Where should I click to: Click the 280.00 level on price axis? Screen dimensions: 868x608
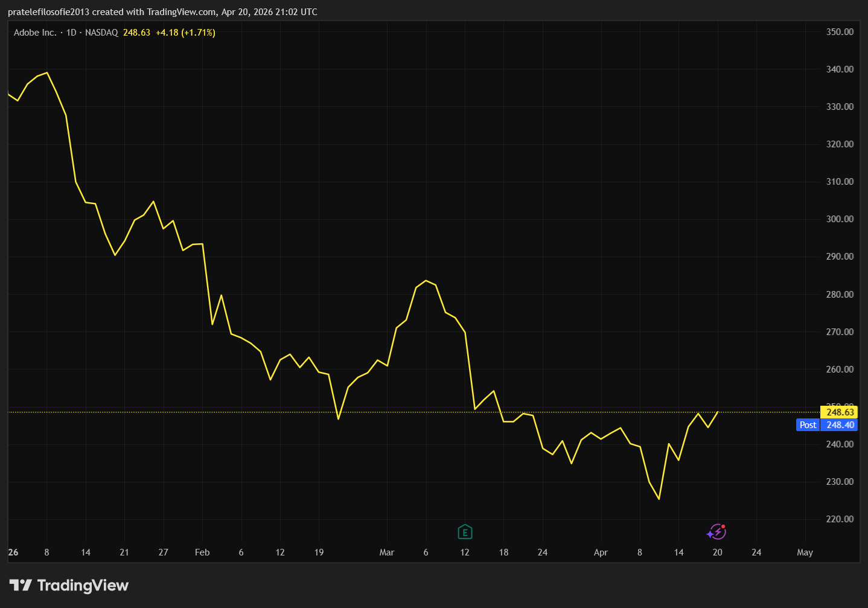(840, 295)
